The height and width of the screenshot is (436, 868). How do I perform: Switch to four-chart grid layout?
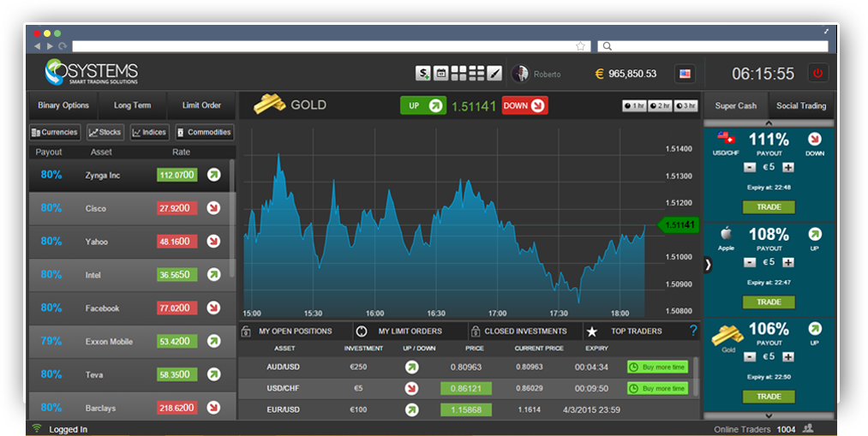(x=458, y=73)
